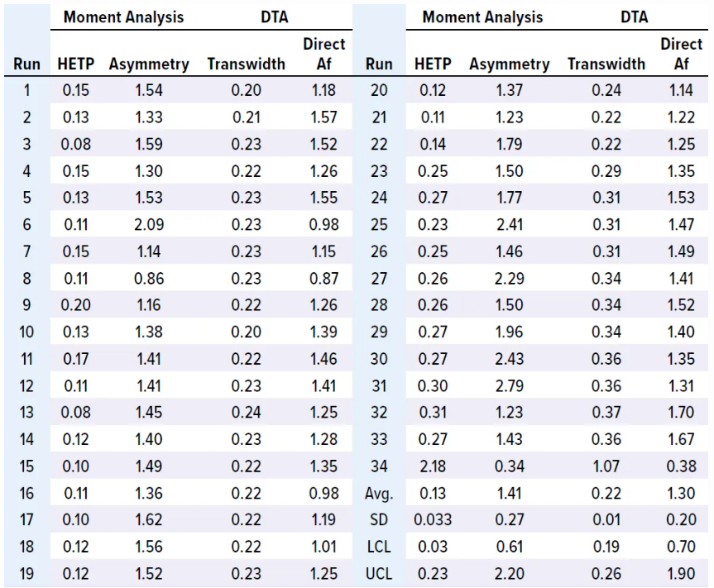Click the HETP value 2.18 for Run 34
Screen dimensions: 714x588
(x=433, y=467)
